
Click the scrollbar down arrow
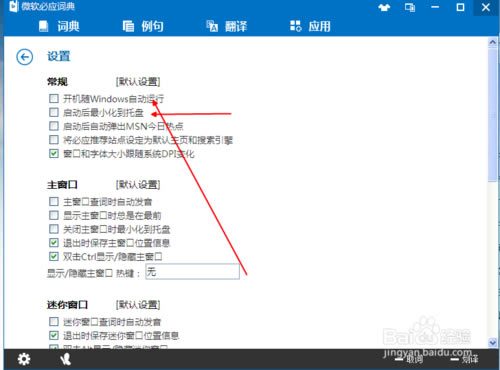pos(493,342)
